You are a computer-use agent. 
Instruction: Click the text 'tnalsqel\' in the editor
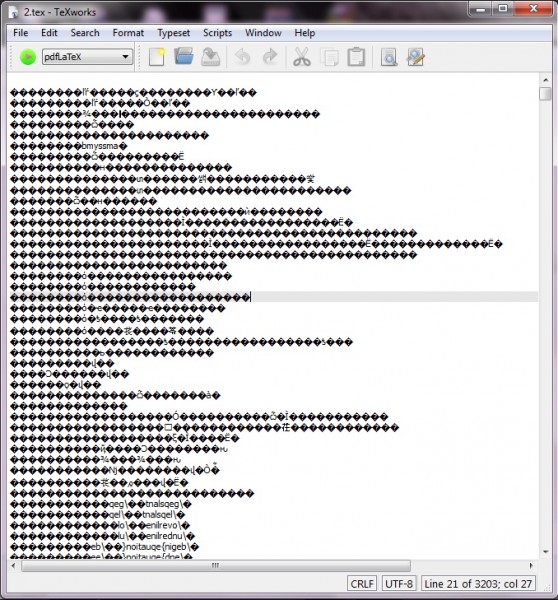pos(158,515)
